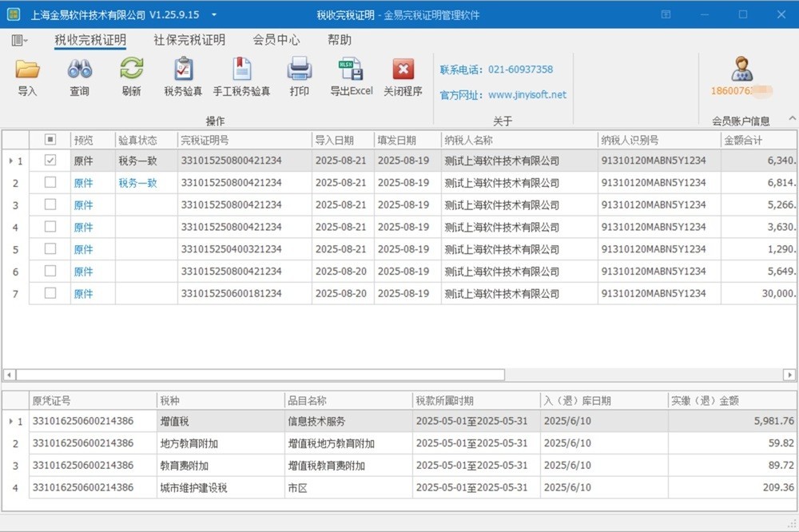This screenshot has width=799, height=532.
Task: Start 手工税务验真 manual verification
Action: click(x=241, y=70)
